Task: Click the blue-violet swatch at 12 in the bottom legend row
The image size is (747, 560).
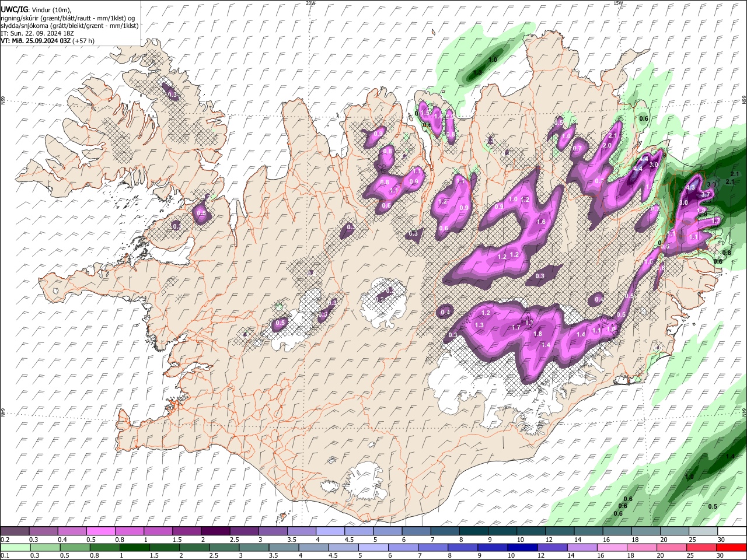Action: [553, 547]
